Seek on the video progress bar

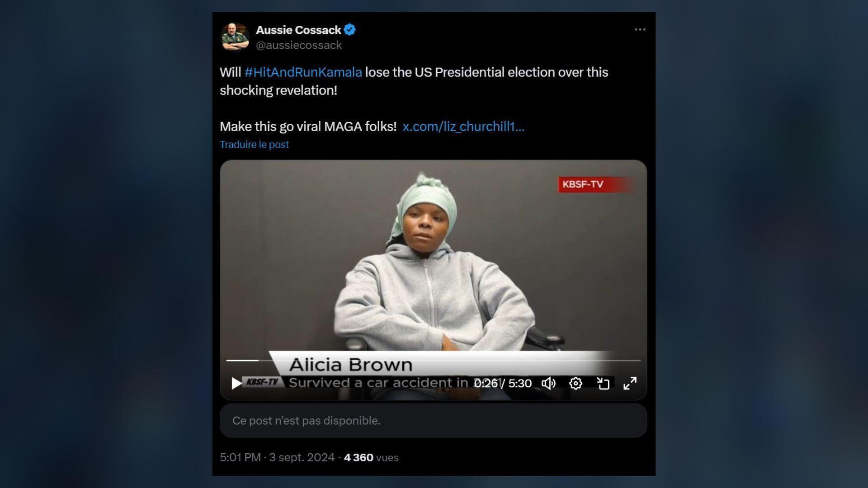click(433, 360)
